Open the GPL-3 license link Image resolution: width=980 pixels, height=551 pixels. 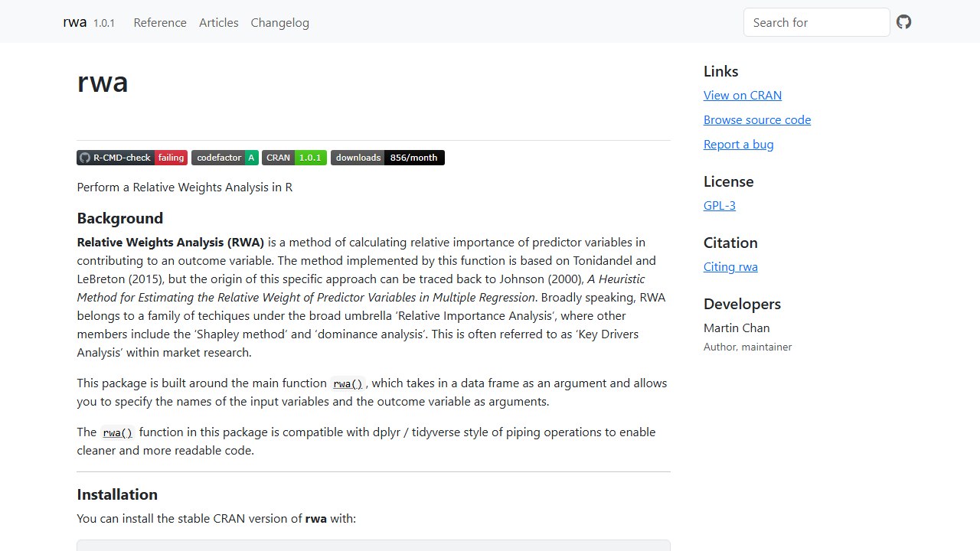[x=720, y=205]
